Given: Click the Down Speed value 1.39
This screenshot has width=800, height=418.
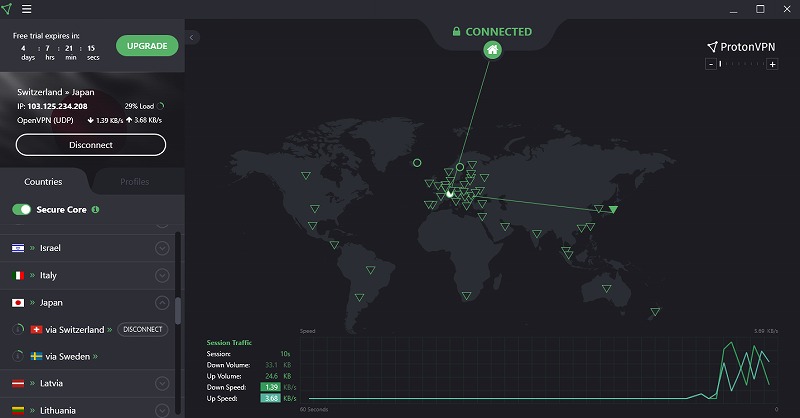Looking at the screenshot, I should pyautogui.click(x=271, y=387).
